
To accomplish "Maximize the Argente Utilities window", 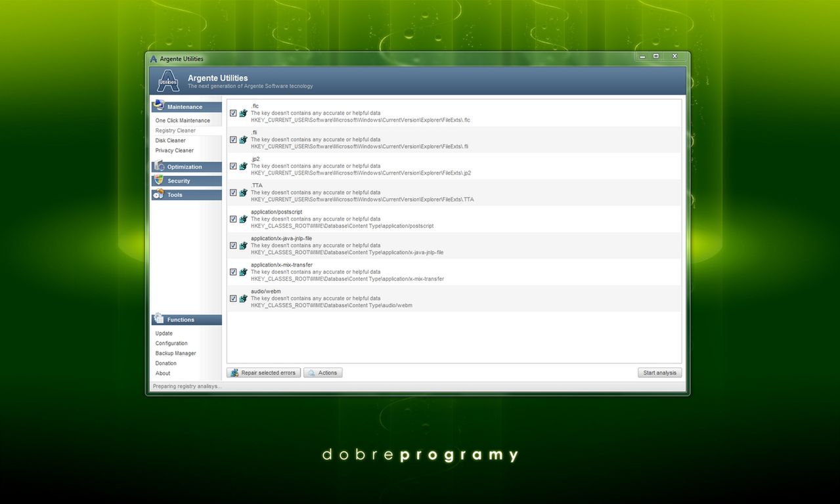I will (x=655, y=56).
